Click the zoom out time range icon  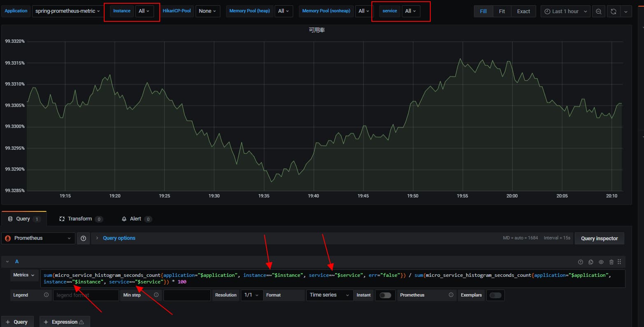[x=598, y=12]
